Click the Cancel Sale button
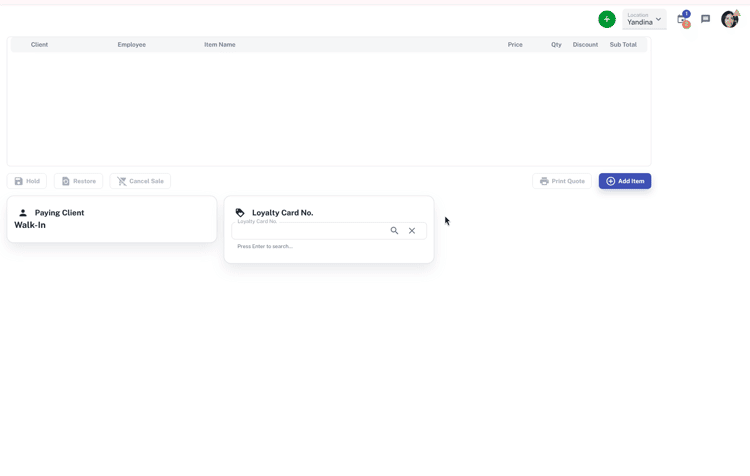This screenshot has height=476, width=750. pyautogui.click(x=140, y=181)
